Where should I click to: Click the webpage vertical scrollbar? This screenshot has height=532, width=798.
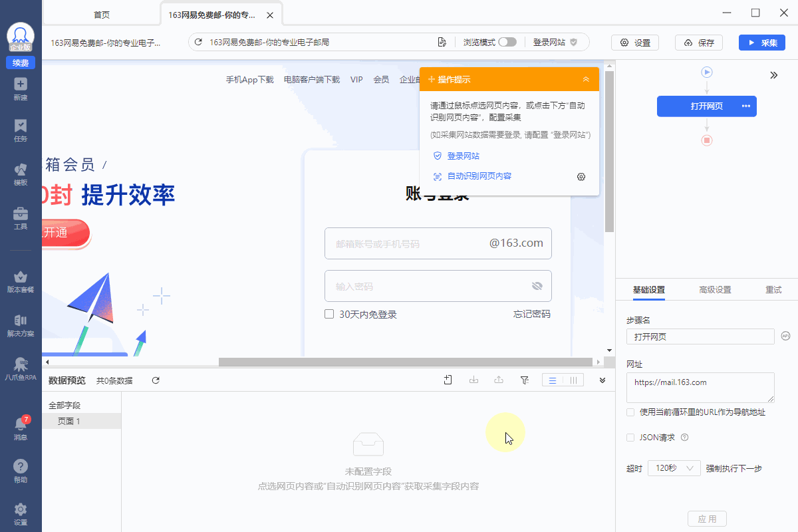coord(609,151)
